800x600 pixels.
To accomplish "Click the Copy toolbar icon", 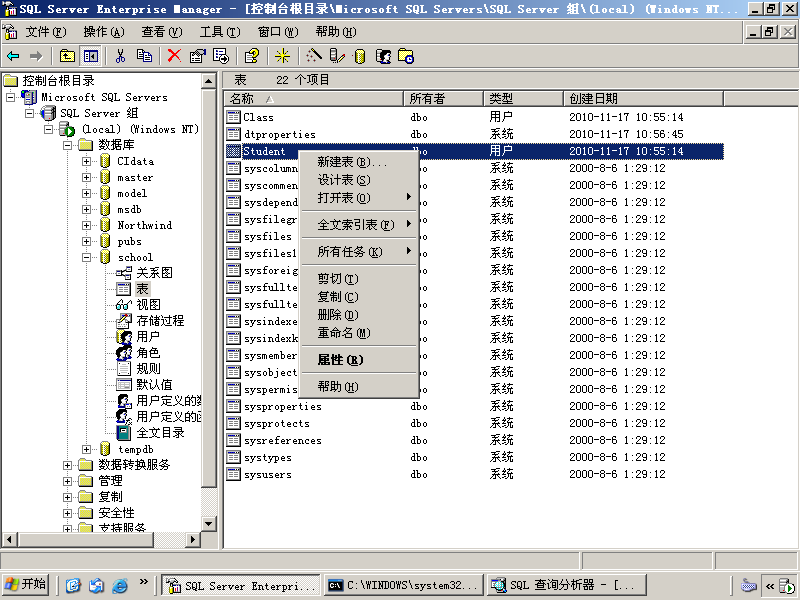I will coord(144,56).
